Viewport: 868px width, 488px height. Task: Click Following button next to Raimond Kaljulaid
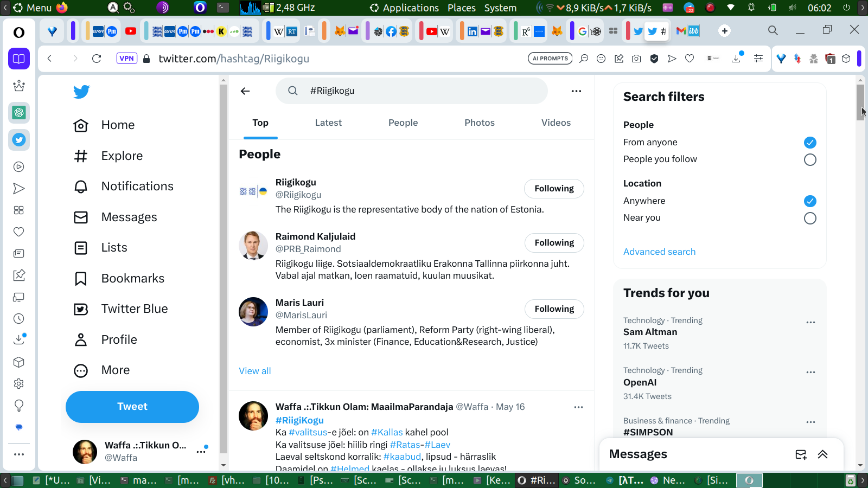(554, 243)
